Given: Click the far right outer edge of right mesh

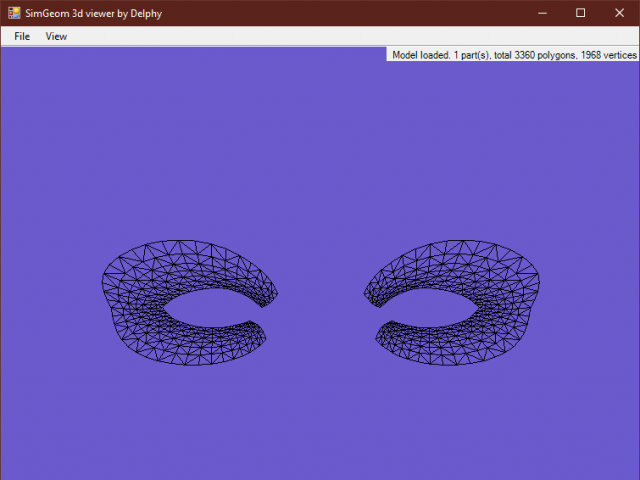Looking at the screenshot, I should click(539, 285).
